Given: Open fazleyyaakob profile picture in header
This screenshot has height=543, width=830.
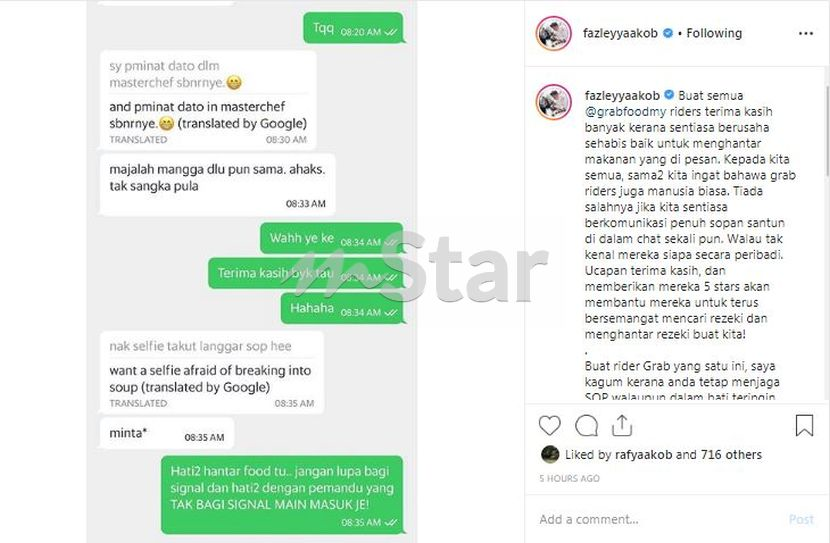Looking at the screenshot, I should 554,33.
